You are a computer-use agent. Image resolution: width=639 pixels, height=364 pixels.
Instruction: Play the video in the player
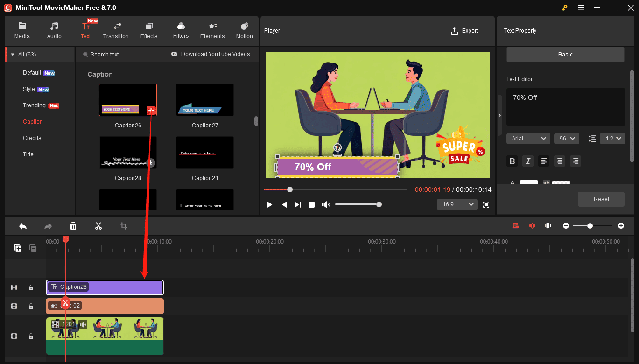pos(269,204)
